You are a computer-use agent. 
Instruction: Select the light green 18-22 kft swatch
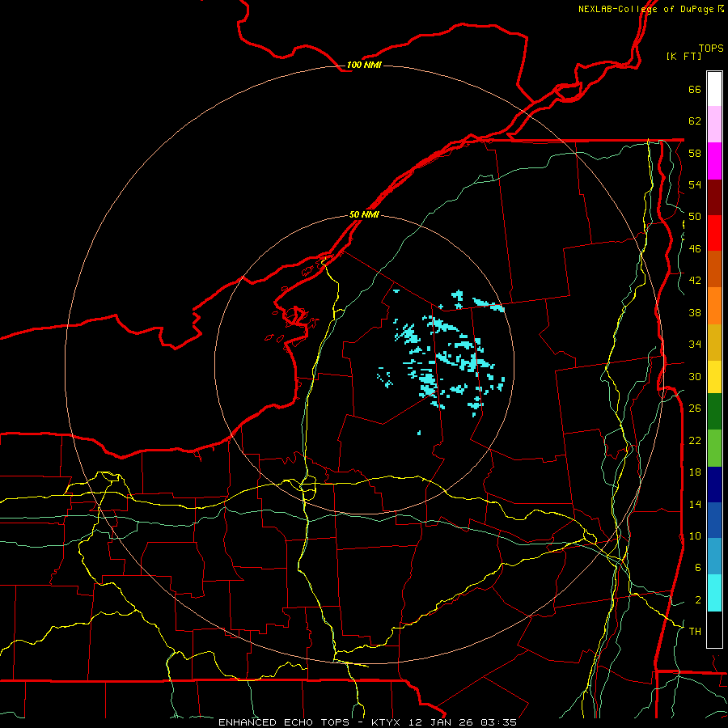tap(714, 448)
